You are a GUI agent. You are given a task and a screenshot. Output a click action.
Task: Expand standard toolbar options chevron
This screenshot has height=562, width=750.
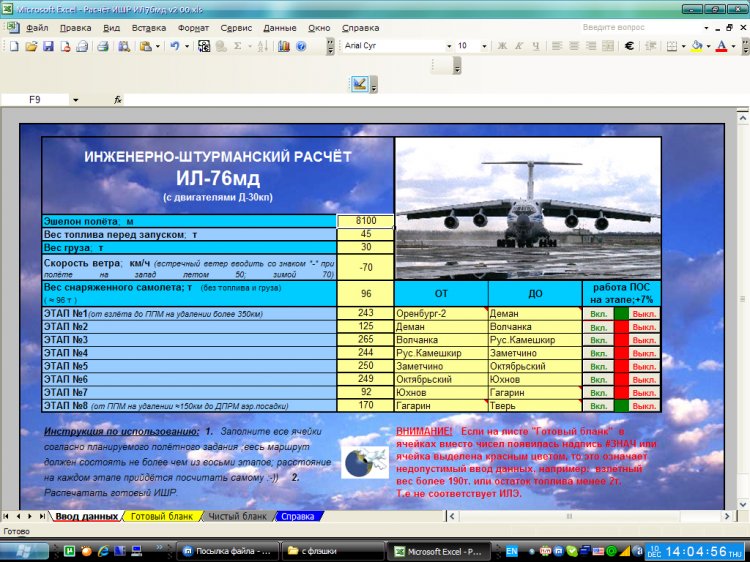coord(330,46)
